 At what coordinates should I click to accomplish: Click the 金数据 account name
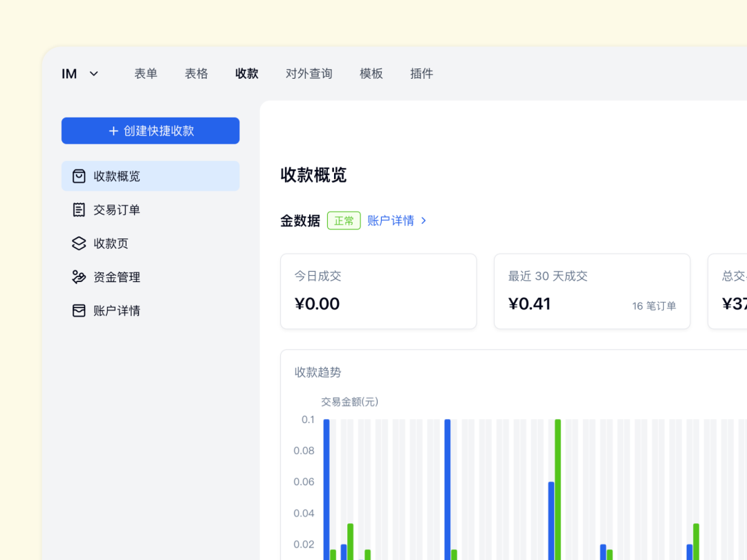pyautogui.click(x=300, y=221)
